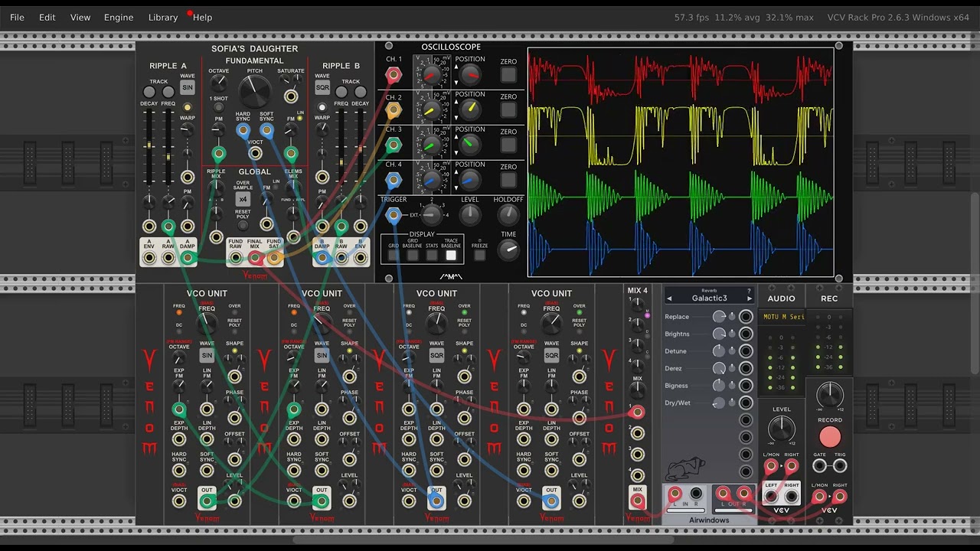
Task: Click the FINAL MIX output jack
Action: (255, 257)
